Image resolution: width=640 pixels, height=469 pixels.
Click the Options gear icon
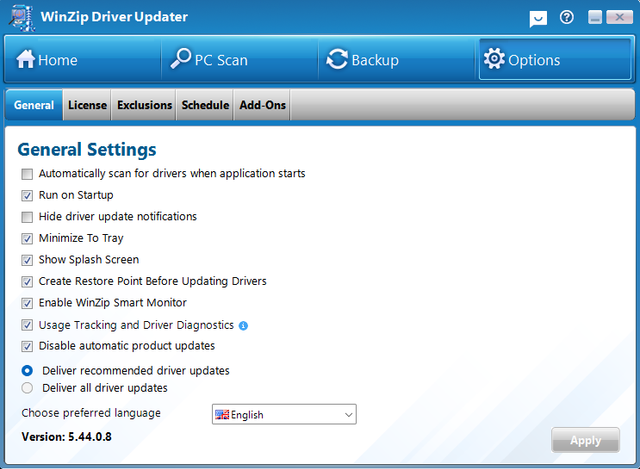click(x=494, y=59)
